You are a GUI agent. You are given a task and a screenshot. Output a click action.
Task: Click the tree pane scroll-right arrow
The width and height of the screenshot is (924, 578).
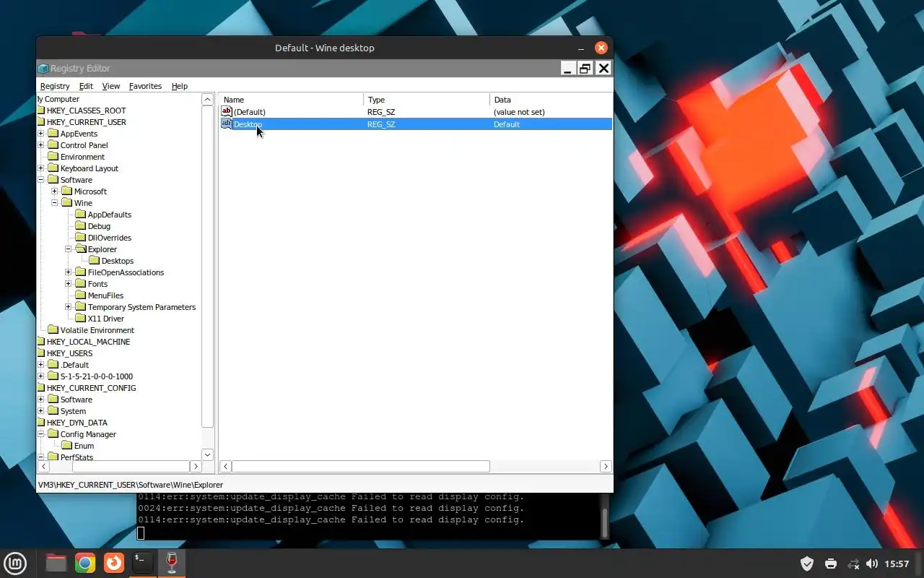click(x=195, y=467)
